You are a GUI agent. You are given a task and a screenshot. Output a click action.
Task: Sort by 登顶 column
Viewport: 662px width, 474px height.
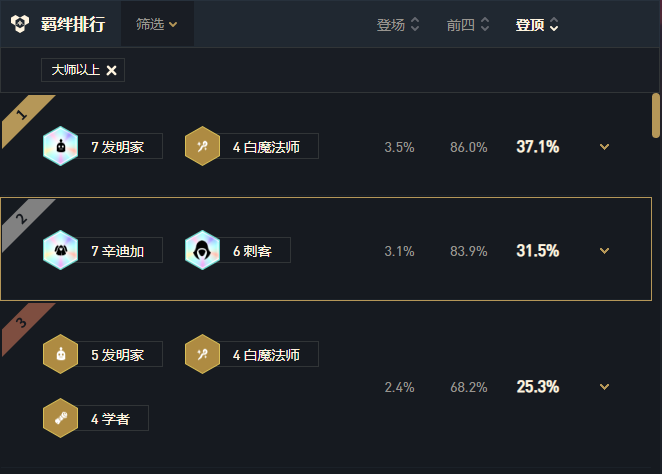(537, 24)
